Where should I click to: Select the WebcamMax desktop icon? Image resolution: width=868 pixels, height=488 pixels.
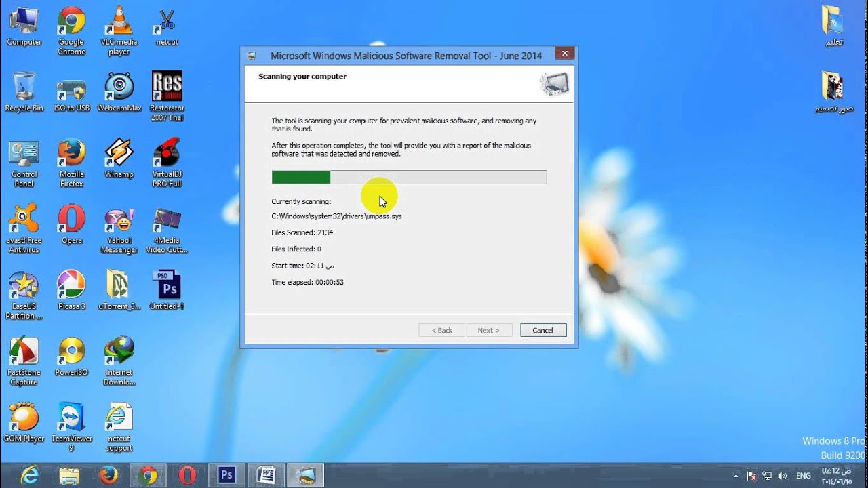pos(119,92)
